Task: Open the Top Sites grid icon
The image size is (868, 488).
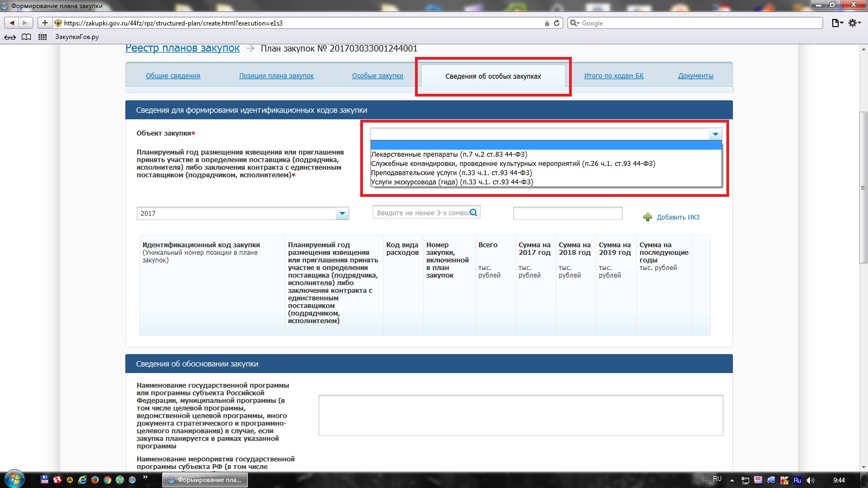Action: click(42, 37)
